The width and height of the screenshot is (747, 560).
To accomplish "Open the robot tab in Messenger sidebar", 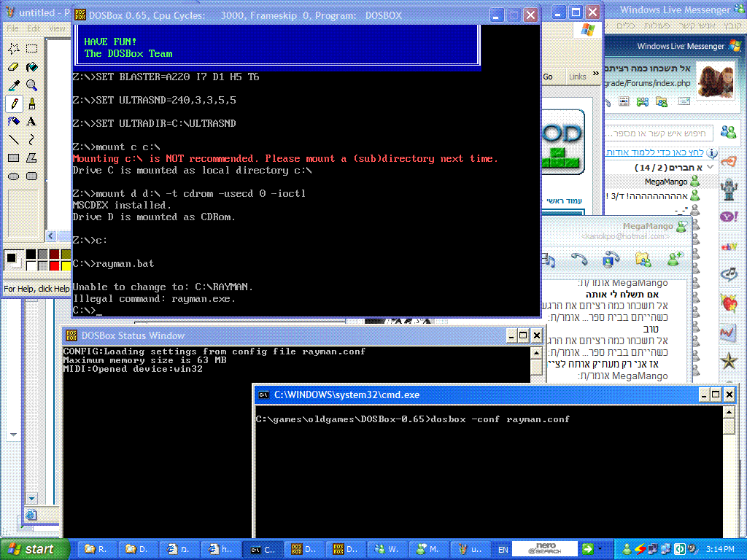I will [729, 190].
